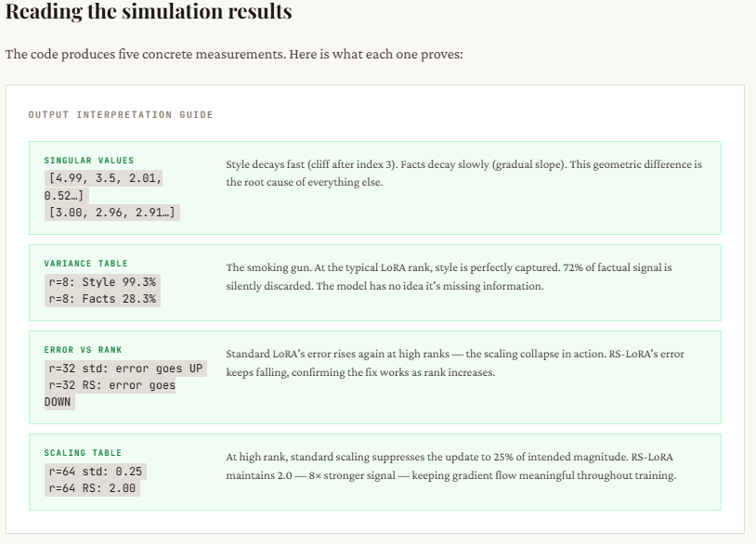Click the paragraph saying style decays fast

point(463,173)
